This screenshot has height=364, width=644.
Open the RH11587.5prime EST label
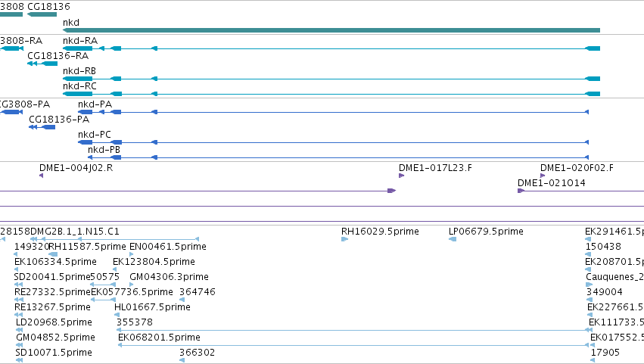87,247
